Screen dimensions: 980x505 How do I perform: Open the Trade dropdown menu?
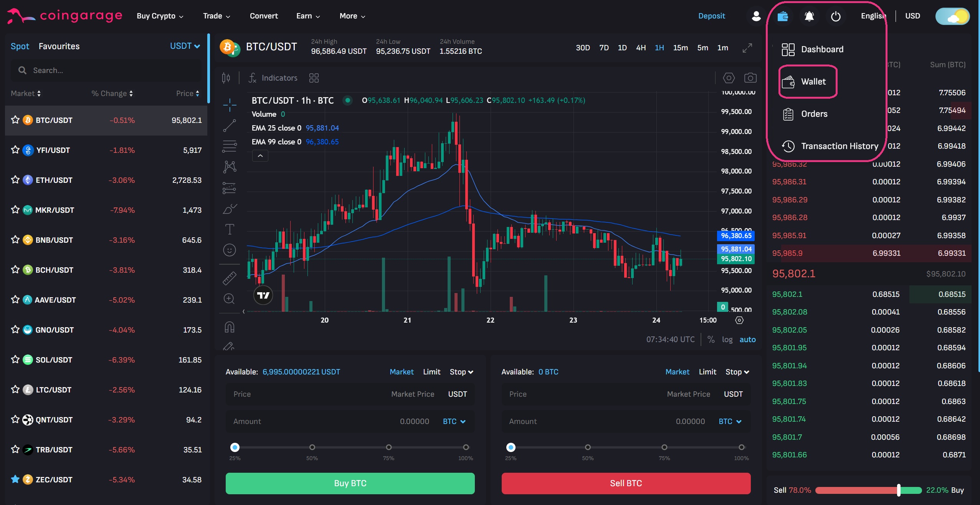coord(216,16)
